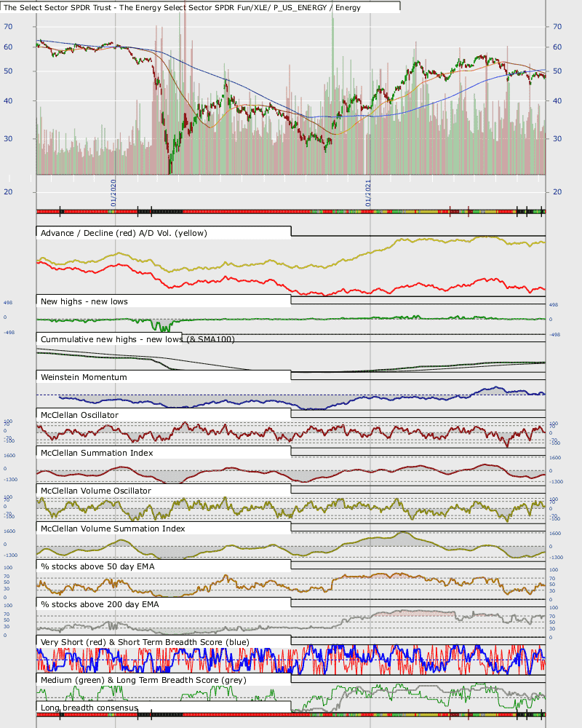Image resolution: width=582 pixels, height=728 pixels.
Task: Click the 'Long breadth consensus' label
Action: [x=89, y=708]
